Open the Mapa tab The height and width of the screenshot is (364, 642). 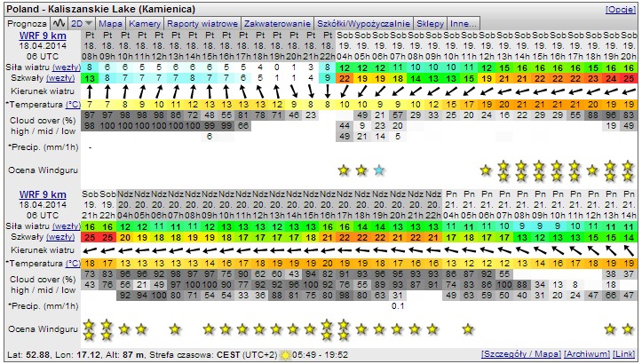tap(110, 24)
